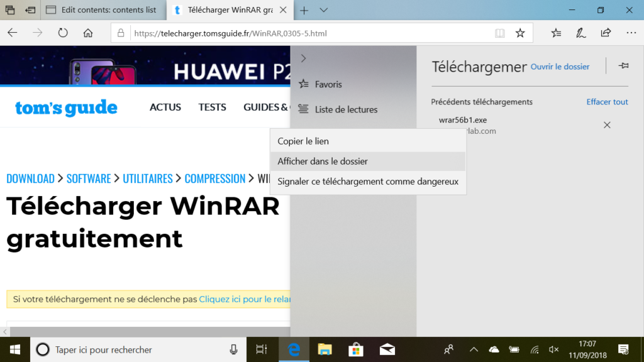Click the 'Ouvrir le dossier' link
This screenshot has height=362, width=644.
point(560,67)
